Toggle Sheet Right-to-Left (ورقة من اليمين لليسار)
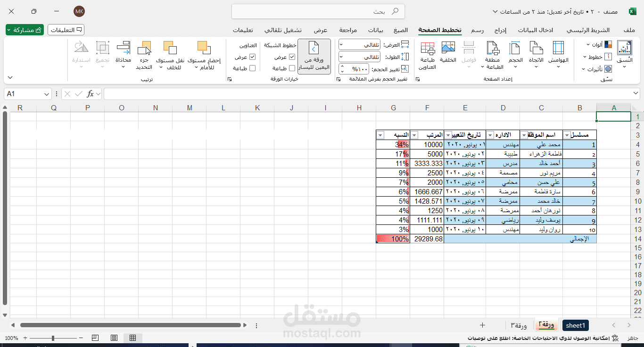 click(x=314, y=57)
